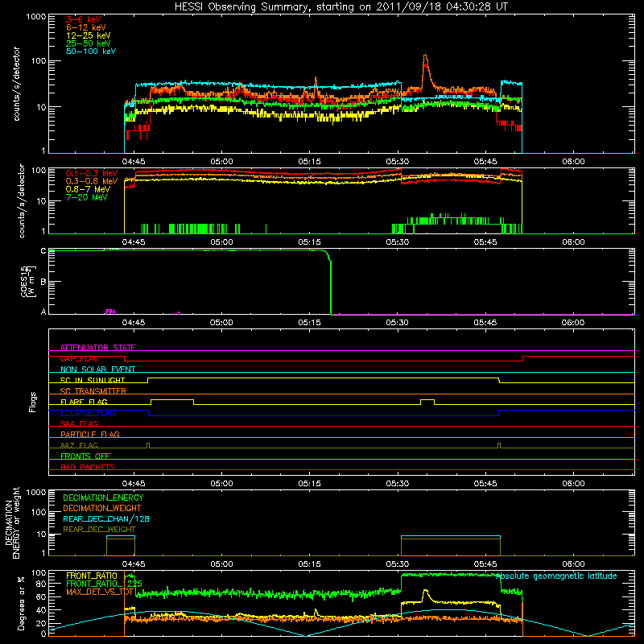The image size is (644, 644).
Task: Click the 05:15 tick under the Flags plot
Action: click(309, 484)
